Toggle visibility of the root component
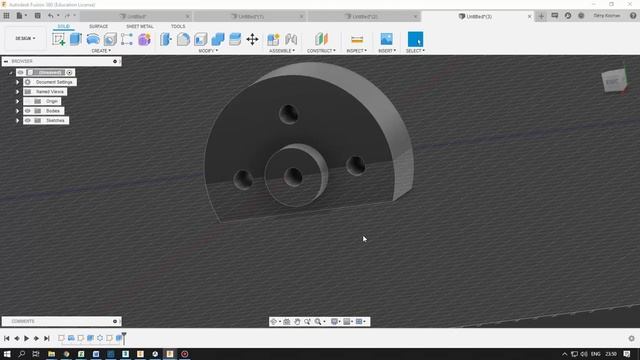This screenshot has width=640, height=360. [20, 73]
